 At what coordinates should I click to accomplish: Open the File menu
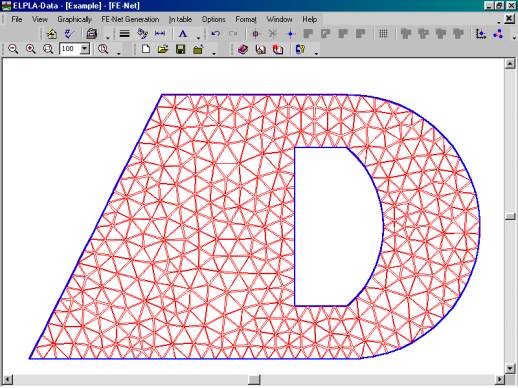(17, 19)
